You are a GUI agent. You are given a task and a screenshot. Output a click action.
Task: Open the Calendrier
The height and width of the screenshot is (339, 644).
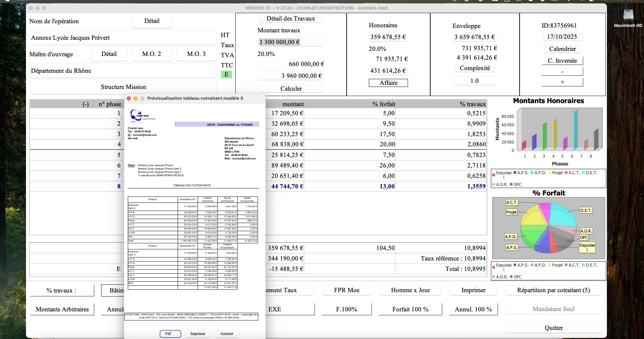pos(562,49)
